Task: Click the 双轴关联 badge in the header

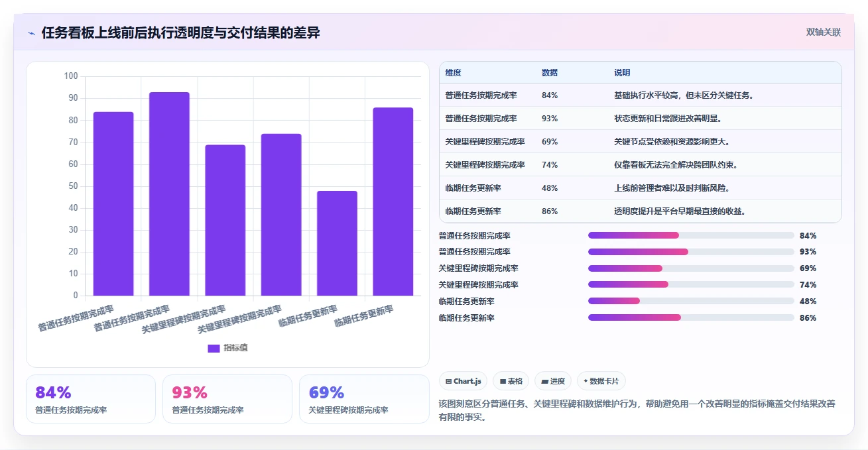Action: [823, 32]
